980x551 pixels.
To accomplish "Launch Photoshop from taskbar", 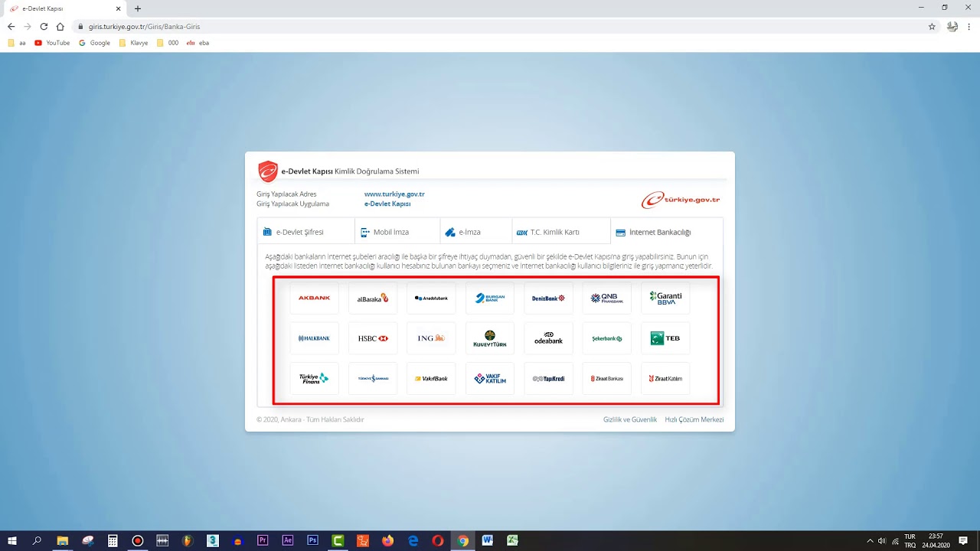I will [x=312, y=540].
